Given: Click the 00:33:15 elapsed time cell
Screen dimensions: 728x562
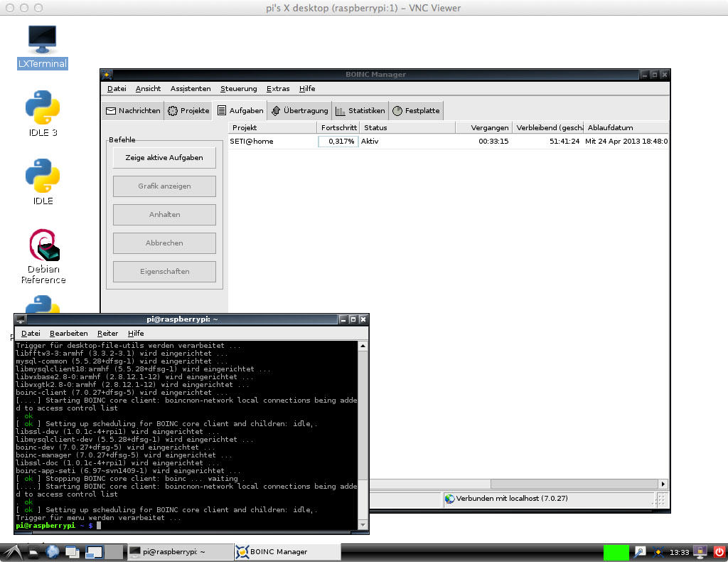Looking at the screenshot, I should (493, 141).
